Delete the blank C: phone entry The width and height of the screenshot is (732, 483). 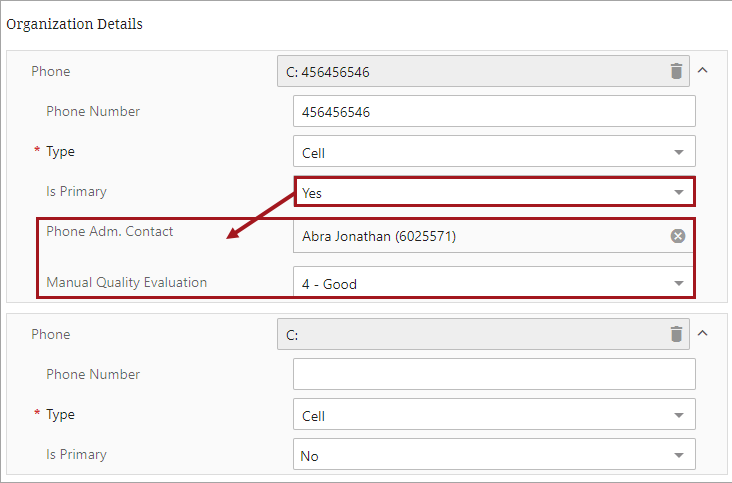(x=677, y=334)
